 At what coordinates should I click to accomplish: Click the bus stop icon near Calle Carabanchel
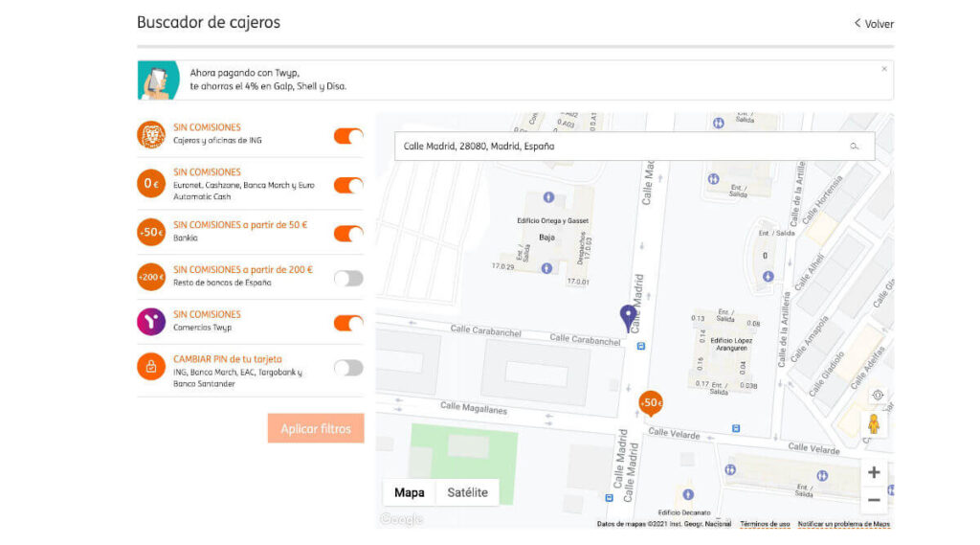pos(640,346)
